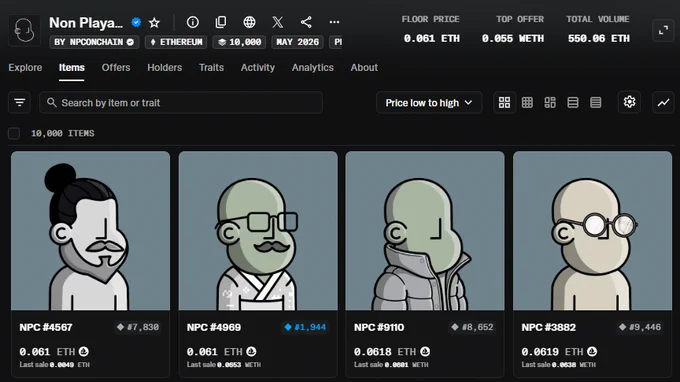The height and width of the screenshot is (382, 680).
Task: Open the collection website globe icon
Action: [x=249, y=22]
